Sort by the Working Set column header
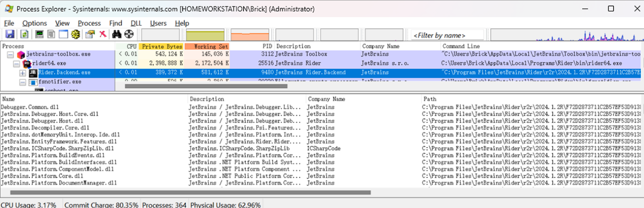 tap(207, 46)
